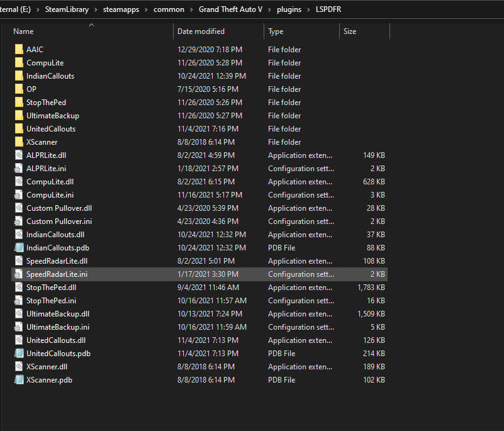The height and width of the screenshot is (431, 504).
Task: Select the file named UltimateBackup.ini
Action: tap(58, 327)
